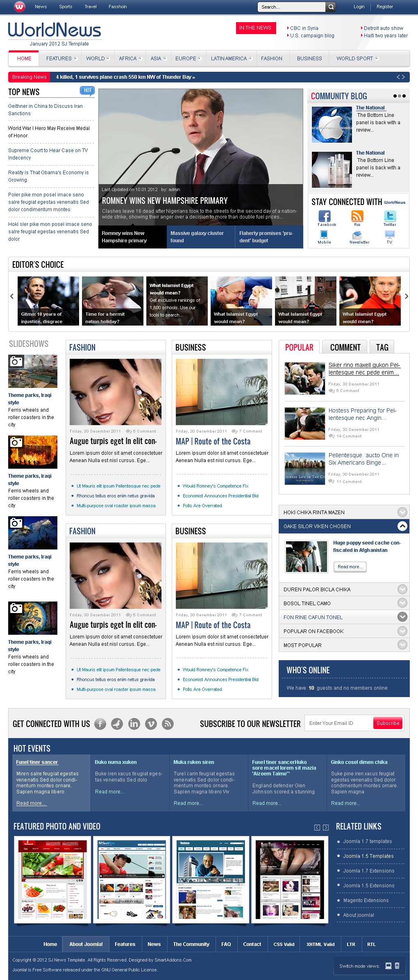Viewport: 418px width, 980px height.
Task: Click the TV icon under Stay Connected
Action: [390, 235]
